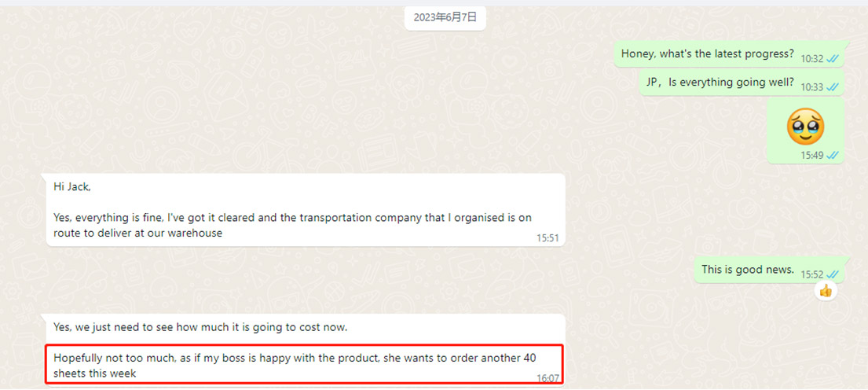This screenshot has width=868, height=390.
Task: Click the 15:49 timestamp under the emoji
Action: tap(811, 155)
